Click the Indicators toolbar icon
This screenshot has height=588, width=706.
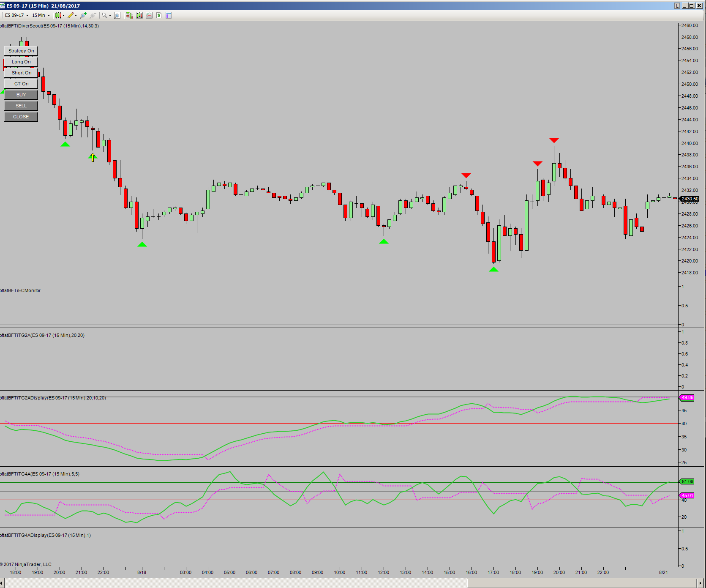[139, 15]
